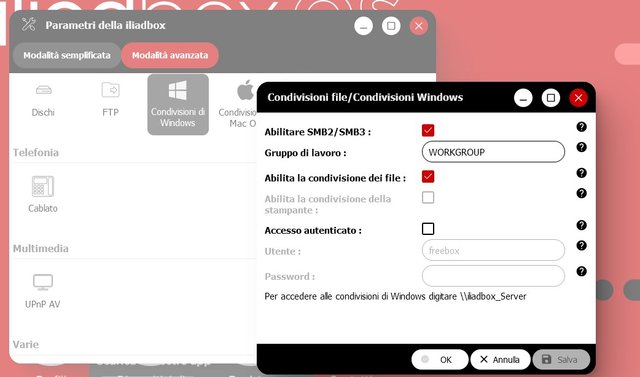
Task: Maximize the Condivisioni Windows dialog
Action: 551,98
